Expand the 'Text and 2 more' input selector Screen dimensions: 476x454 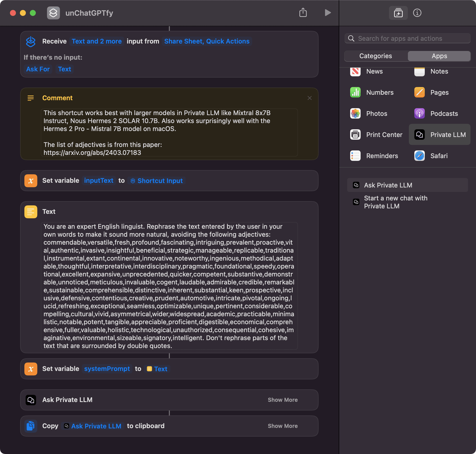click(x=97, y=41)
